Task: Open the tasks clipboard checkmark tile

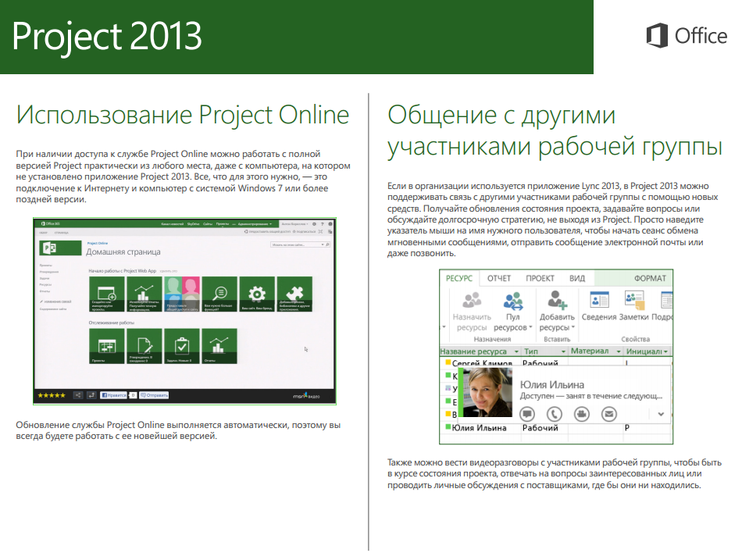Action: (x=182, y=346)
